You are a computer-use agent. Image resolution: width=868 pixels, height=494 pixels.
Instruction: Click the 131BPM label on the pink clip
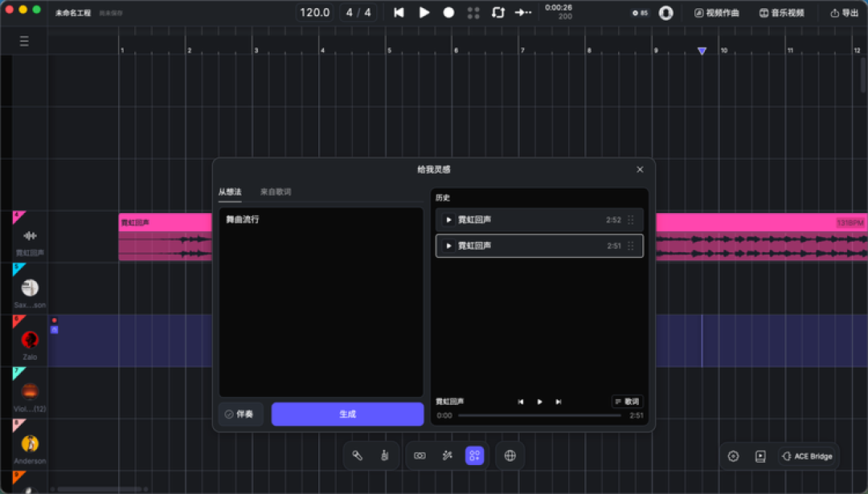850,223
